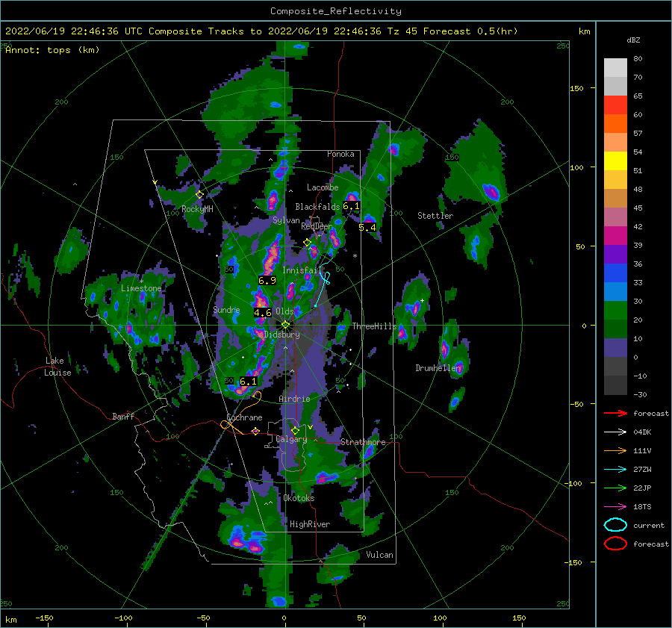Viewport: 672px width, 628px height.
Task: Click the red forecast arrow in legend
Action: point(615,413)
